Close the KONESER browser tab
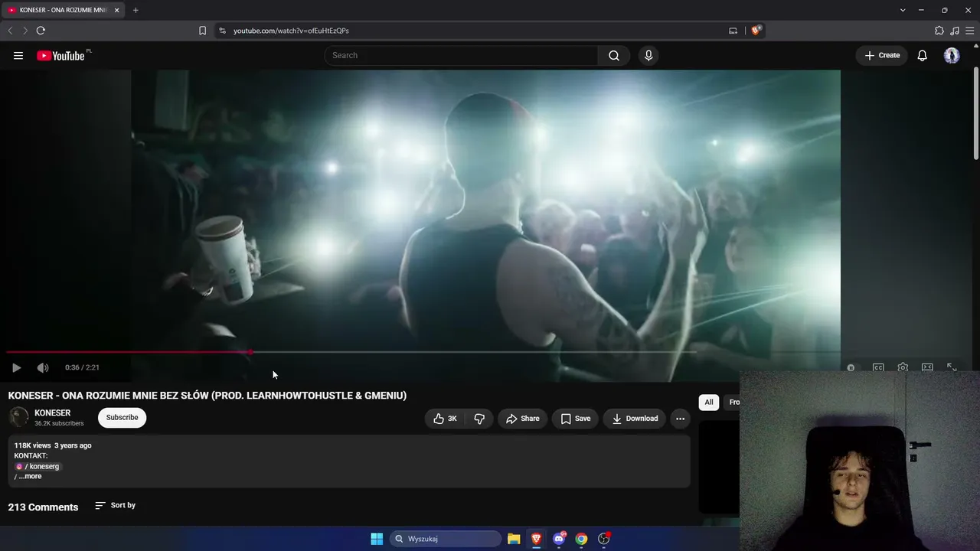The height and width of the screenshot is (551, 980). [116, 10]
